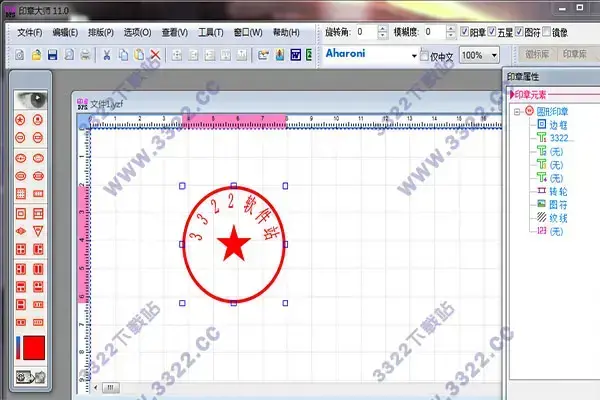Open the 帮助(H) menu

[x=286, y=33]
